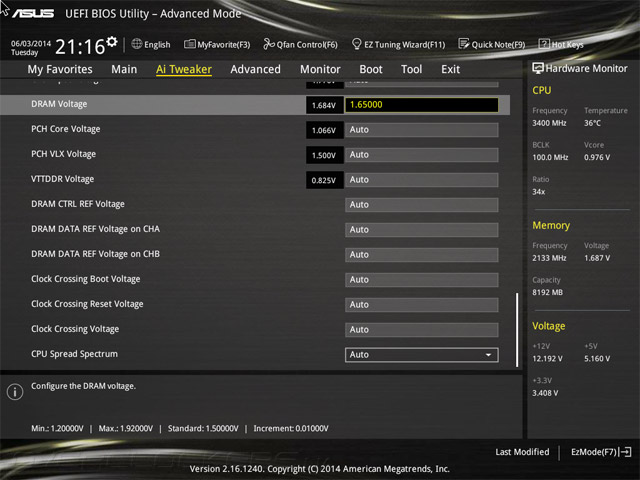Select the DRAM Voltage row label

(59, 104)
